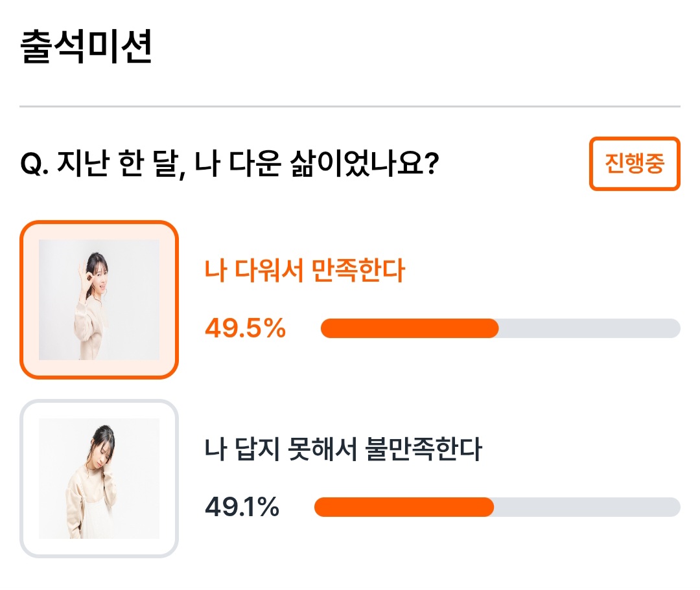Click the orange filled part of 49.5% bar

(x=410, y=328)
